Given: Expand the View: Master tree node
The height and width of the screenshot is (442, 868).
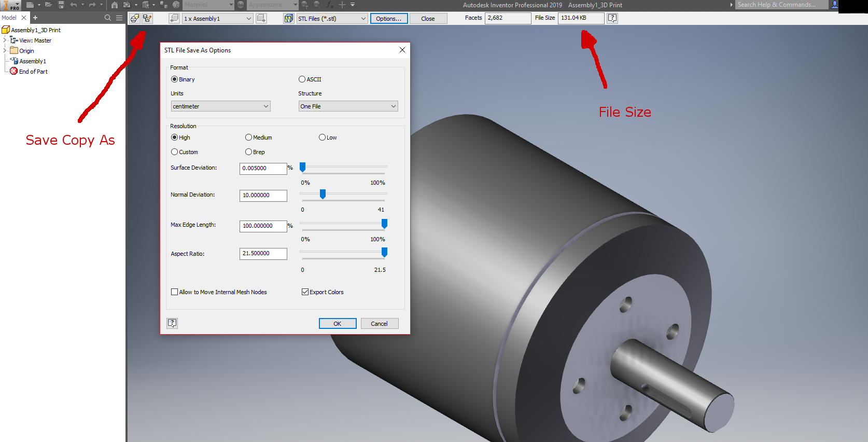Looking at the screenshot, I should pos(5,40).
